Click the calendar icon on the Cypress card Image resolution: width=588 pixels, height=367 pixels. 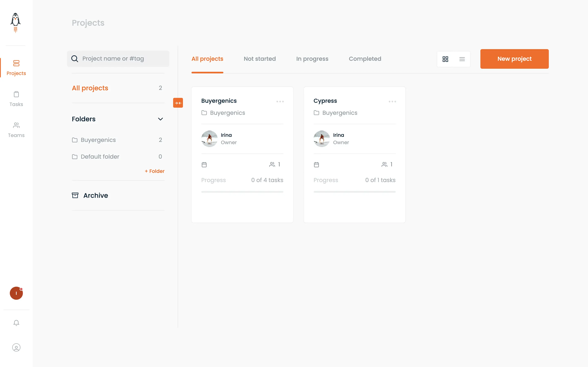pyautogui.click(x=316, y=165)
